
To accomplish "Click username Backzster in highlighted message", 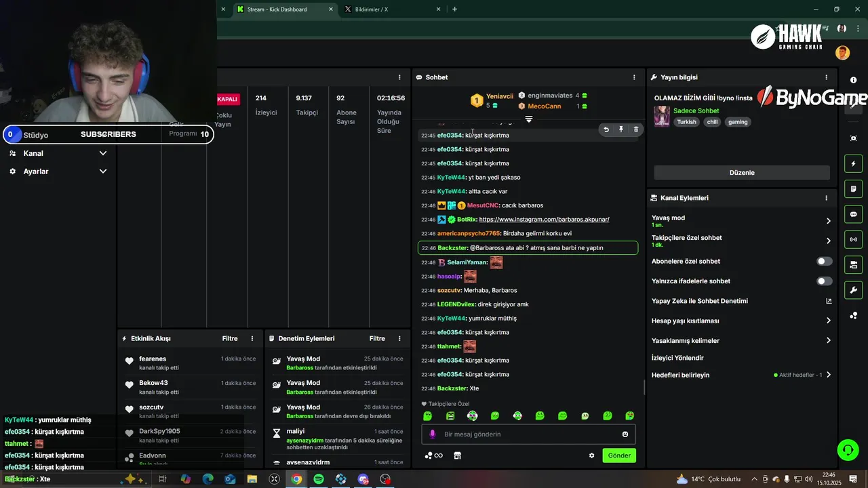I will click(x=452, y=248).
